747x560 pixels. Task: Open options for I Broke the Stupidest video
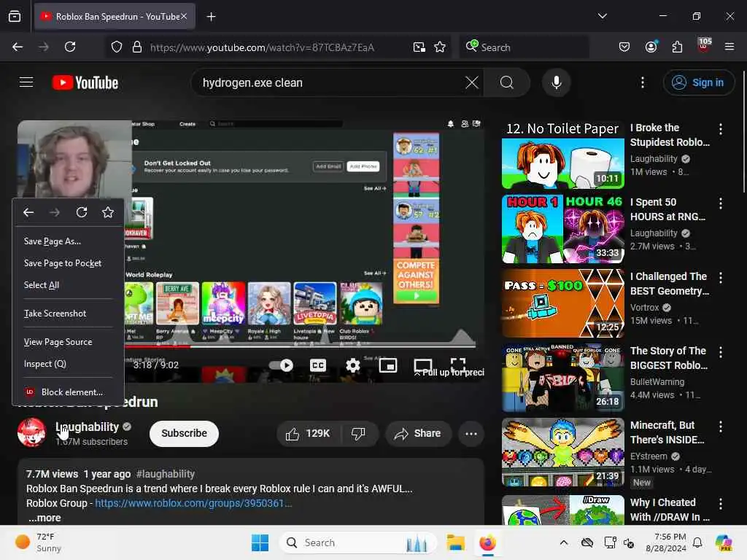pos(720,128)
